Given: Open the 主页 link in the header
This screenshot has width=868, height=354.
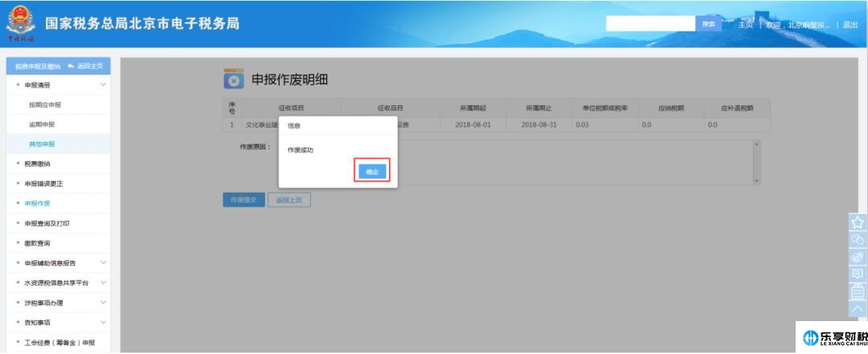Looking at the screenshot, I should coord(746,24).
